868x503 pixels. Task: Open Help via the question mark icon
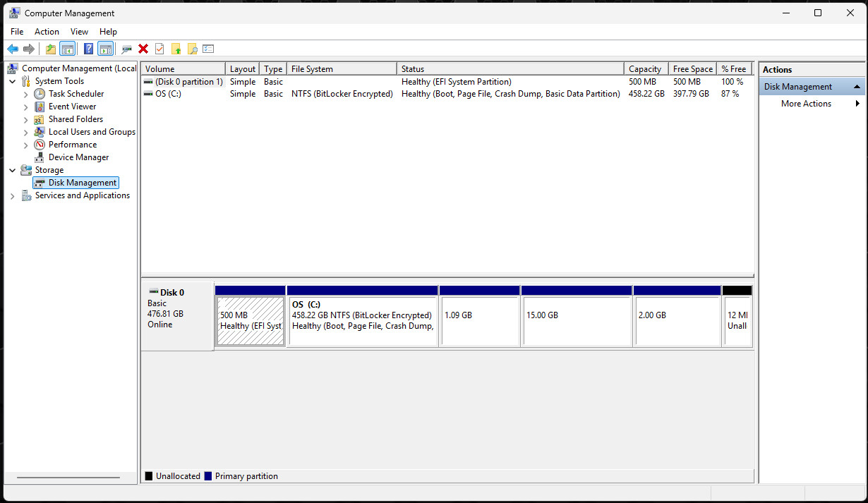[x=88, y=49]
